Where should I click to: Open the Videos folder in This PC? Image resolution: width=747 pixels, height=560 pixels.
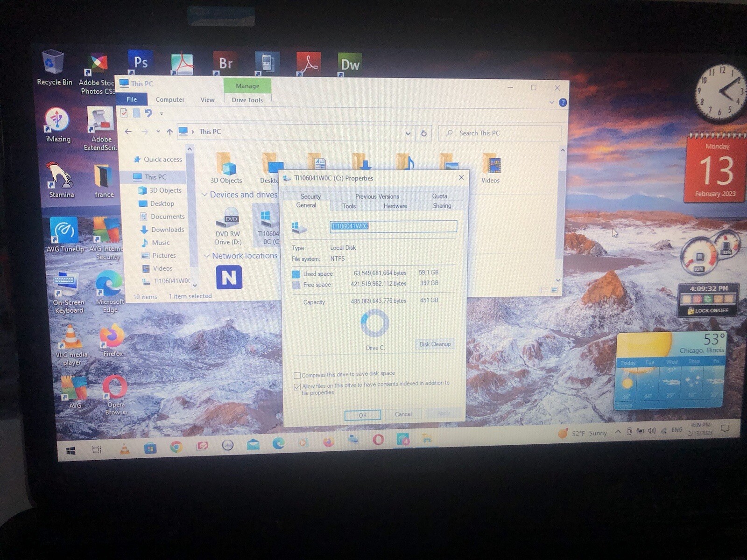pyautogui.click(x=491, y=168)
